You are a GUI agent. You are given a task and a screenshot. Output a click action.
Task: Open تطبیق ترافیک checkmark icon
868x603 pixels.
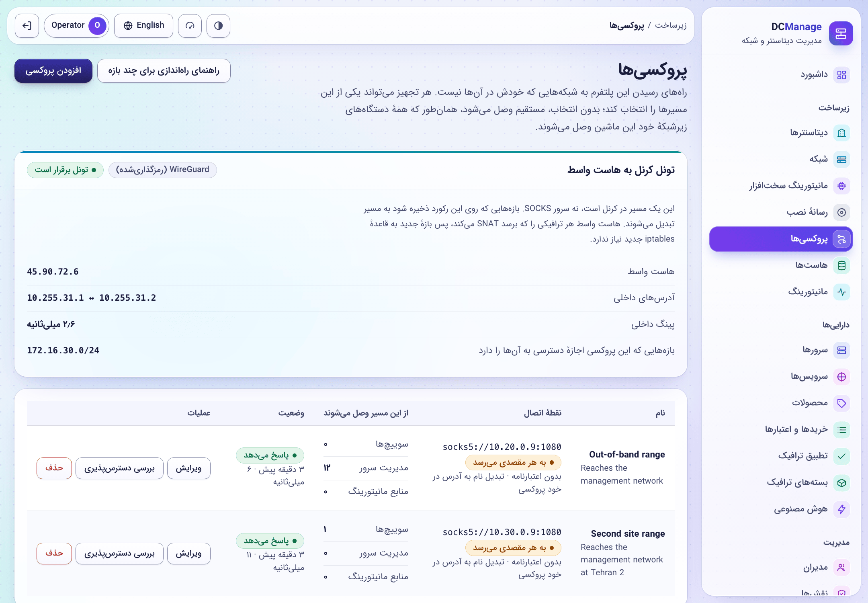pos(841,456)
